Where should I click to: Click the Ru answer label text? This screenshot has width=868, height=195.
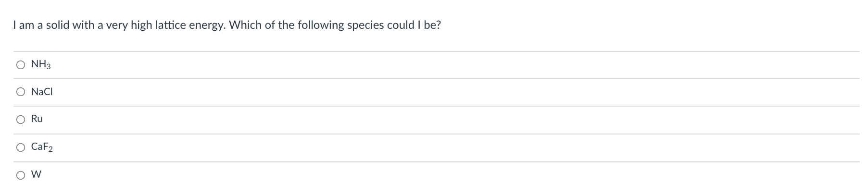tap(37, 119)
